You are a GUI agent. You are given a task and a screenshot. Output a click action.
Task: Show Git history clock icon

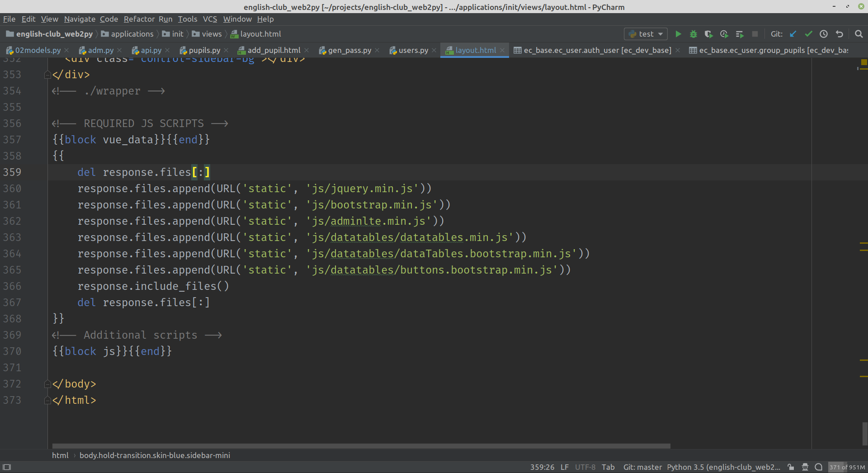(x=824, y=34)
